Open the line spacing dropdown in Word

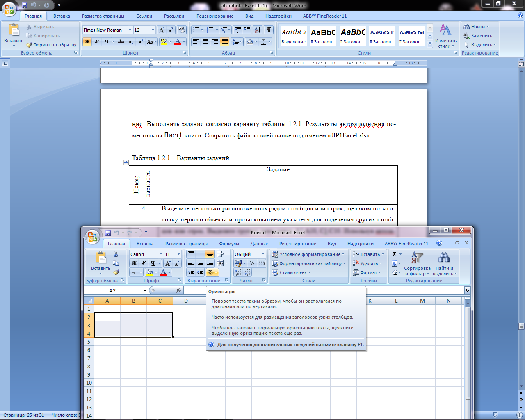(237, 42)
